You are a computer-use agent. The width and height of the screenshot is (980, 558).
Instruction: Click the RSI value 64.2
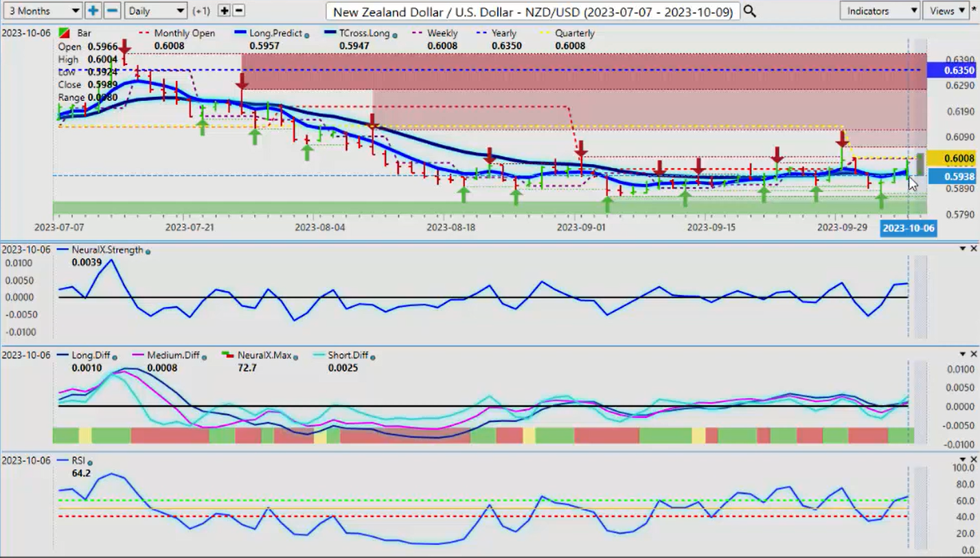pyautogui.click(x=80, y=473)
